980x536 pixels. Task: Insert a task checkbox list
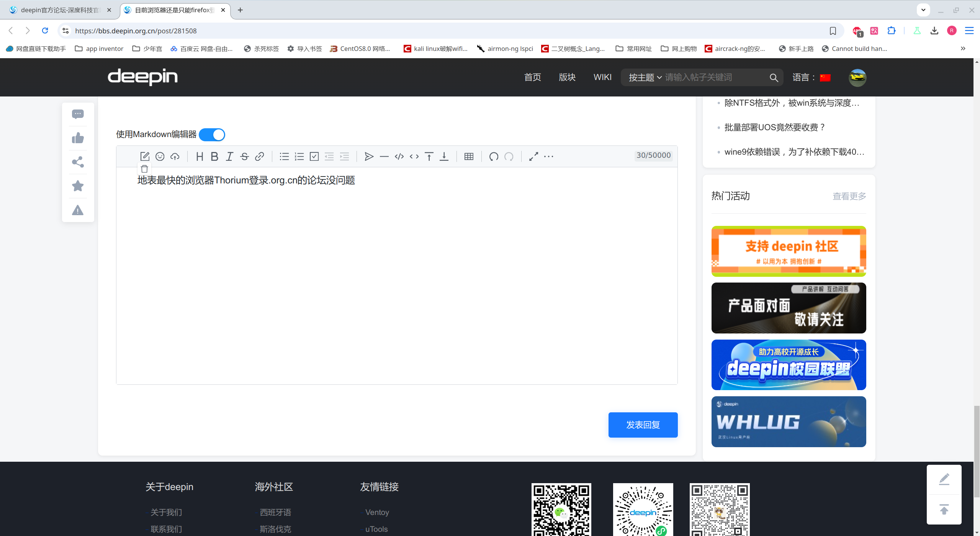click(314, 156)
